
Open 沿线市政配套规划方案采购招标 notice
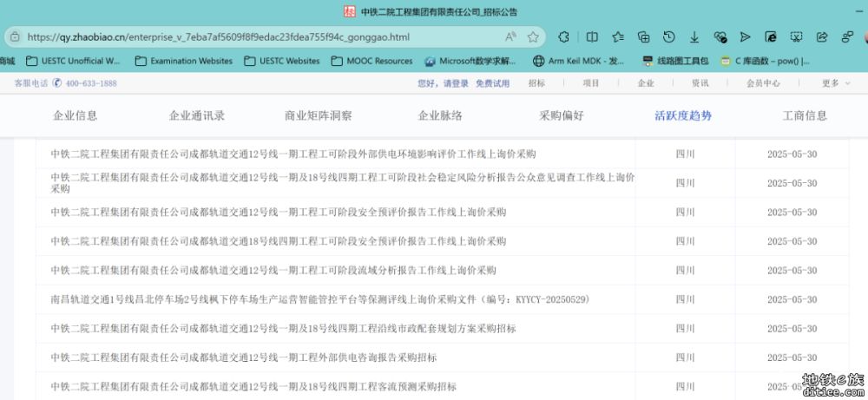(284, 329)
